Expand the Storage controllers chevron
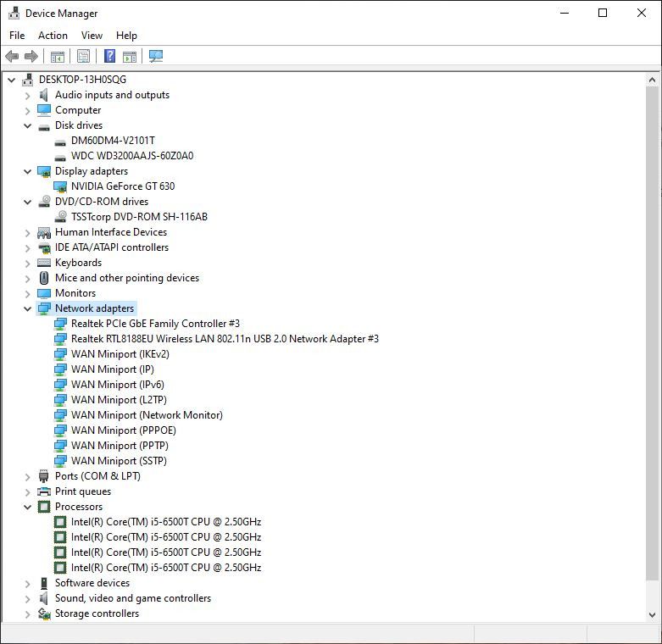The image size is (662, 644). click(27, 614)
